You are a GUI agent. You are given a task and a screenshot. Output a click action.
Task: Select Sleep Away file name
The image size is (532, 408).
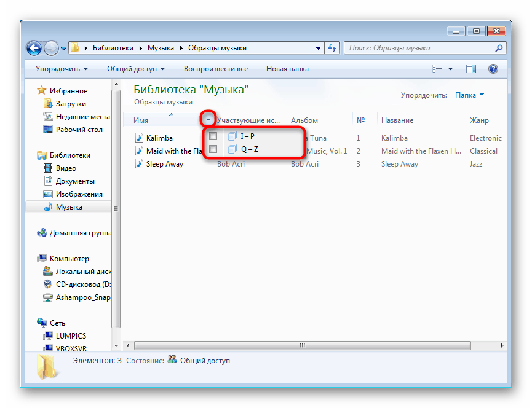click(165, 164)
